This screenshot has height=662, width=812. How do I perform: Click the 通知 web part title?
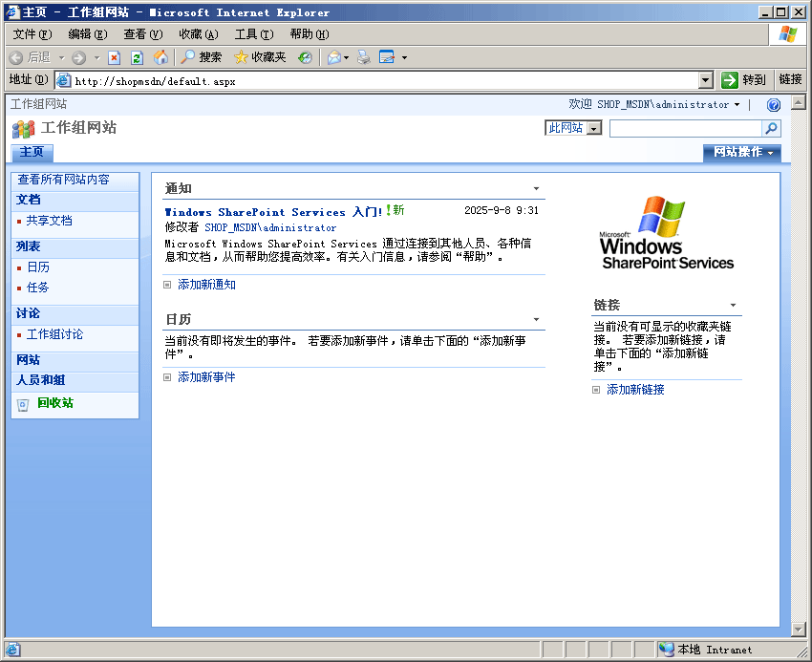[x=179, y=188]
